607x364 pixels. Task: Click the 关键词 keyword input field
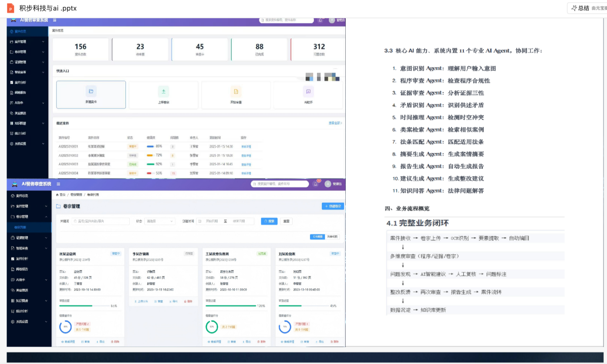click(x=100, y=221)
